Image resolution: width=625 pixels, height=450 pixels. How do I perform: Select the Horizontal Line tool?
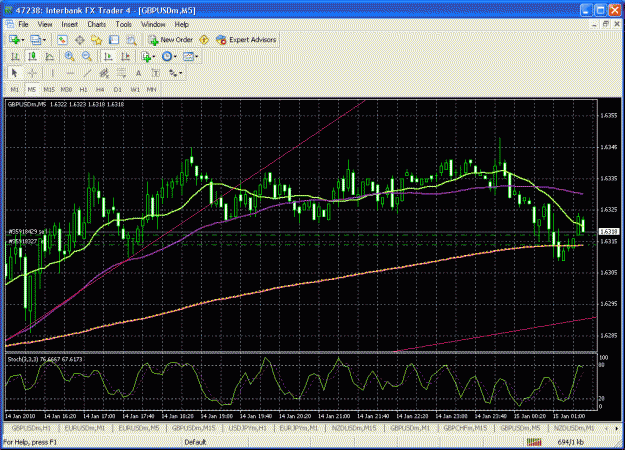click(x=70, y=73)
